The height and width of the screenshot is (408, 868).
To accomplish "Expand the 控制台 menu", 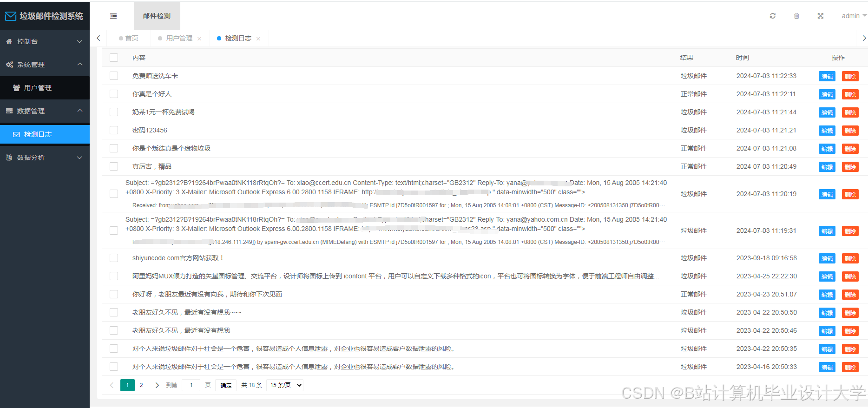I will [x=45, y=41].
